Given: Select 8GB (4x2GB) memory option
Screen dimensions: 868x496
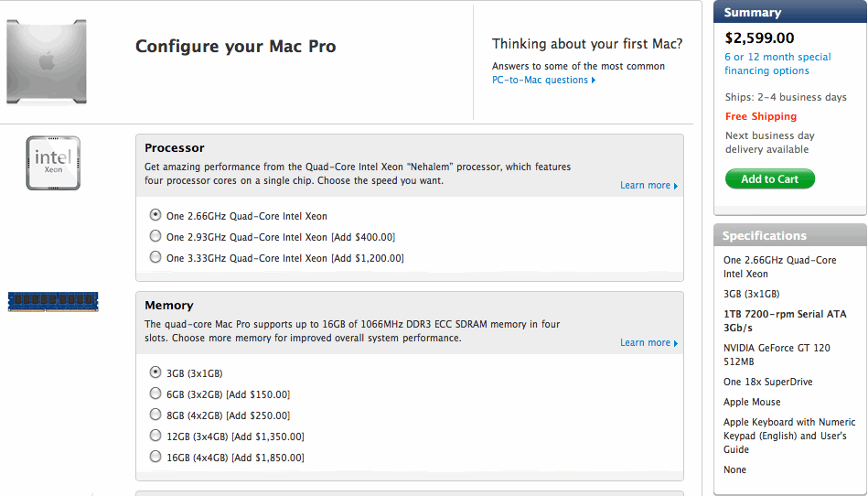Looking at the screenshot, I should coord(155,414).
